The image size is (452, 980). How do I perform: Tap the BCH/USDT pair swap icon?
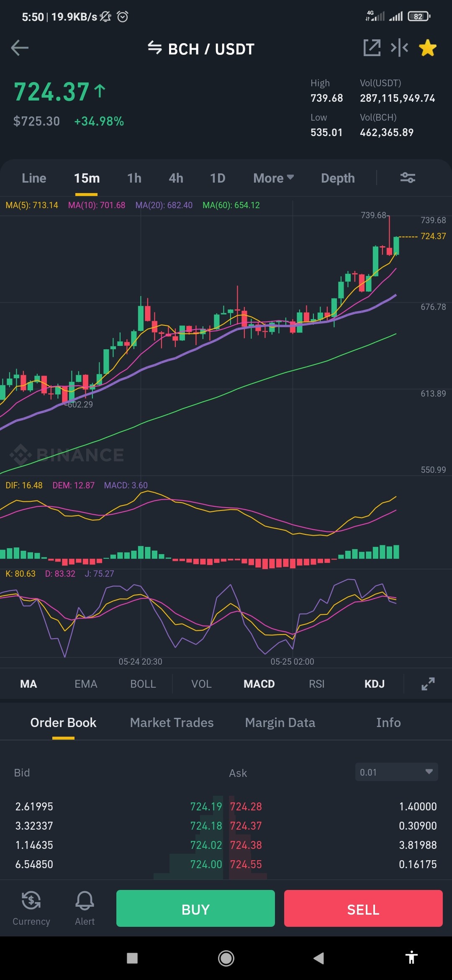click(x=154, y=48)
